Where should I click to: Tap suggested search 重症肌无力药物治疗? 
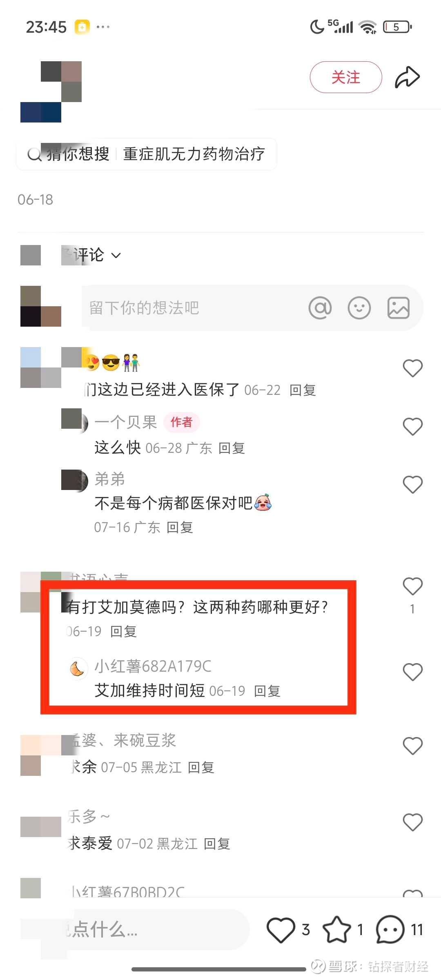(194, 154)
